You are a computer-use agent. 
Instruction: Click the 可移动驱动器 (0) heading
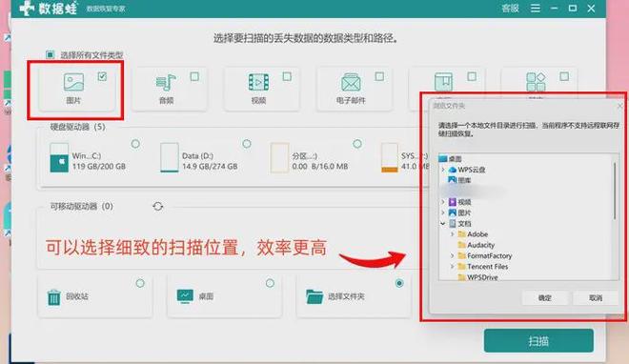pyautogui.click(x=81, y=207)
